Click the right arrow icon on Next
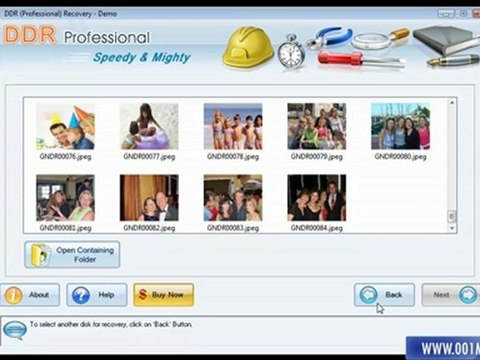Screen dimensions: 480x360 (468, 295)
